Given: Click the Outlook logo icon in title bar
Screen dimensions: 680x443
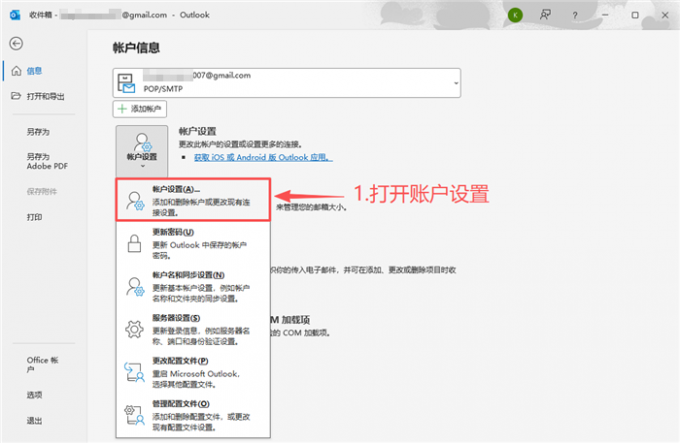Looking at the screenshot, I should 15,15.
